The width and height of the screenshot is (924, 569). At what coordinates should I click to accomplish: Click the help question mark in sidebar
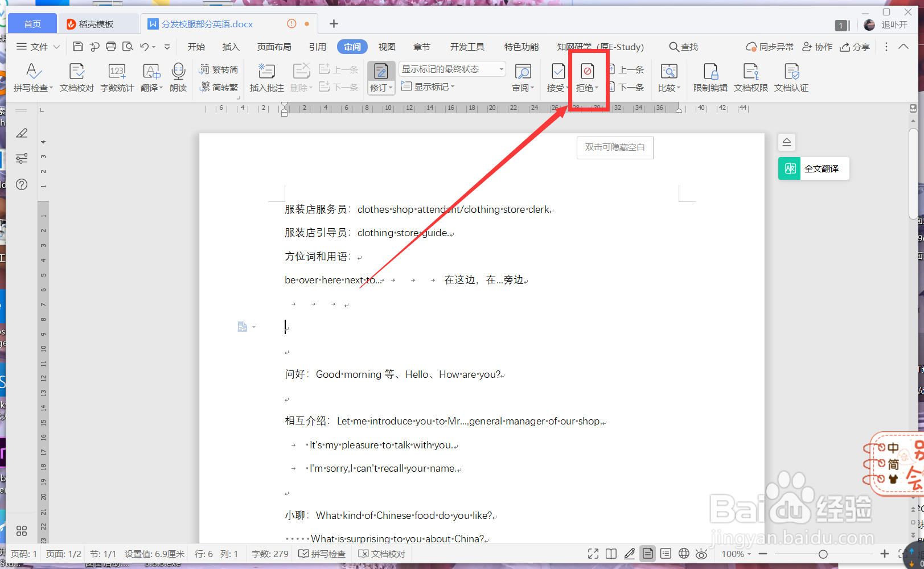[x=22, y=184]
